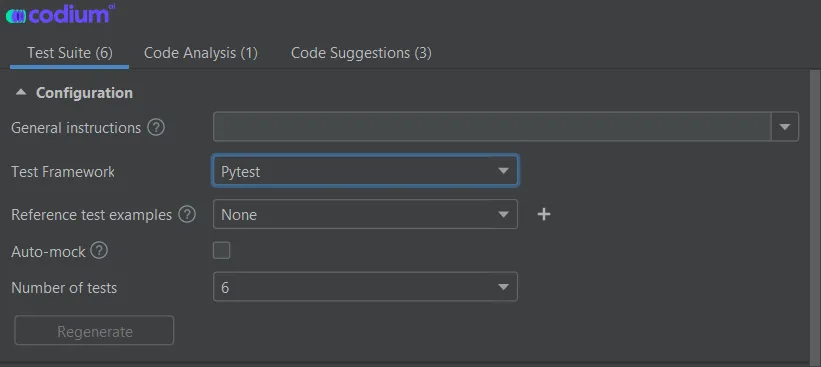Image resolution: width=821 pixels, height=367 pixels.
Task: Click the Codium AI logo
Action: tap(60, 14)
